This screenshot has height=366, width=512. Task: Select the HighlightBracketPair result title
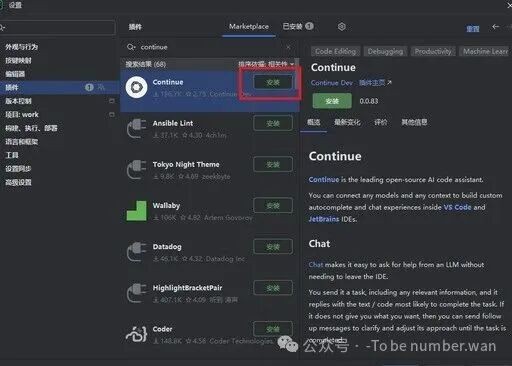pos(187,288)
